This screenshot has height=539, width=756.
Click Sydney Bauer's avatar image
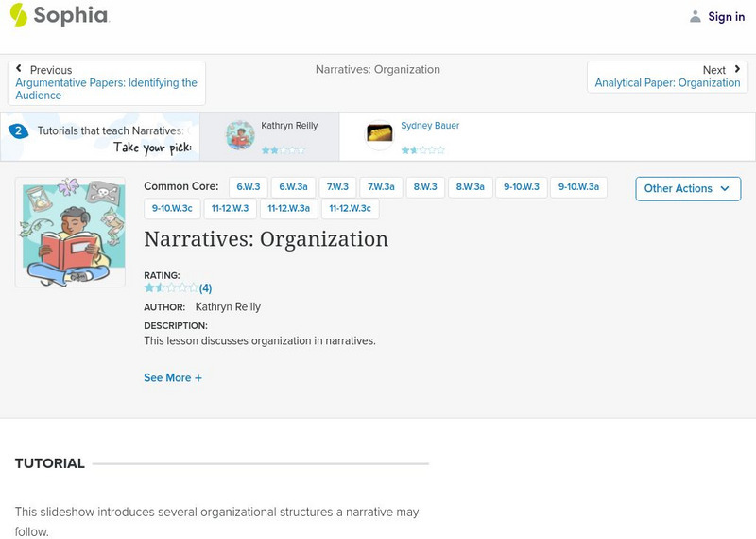click(x=380, y=134)
